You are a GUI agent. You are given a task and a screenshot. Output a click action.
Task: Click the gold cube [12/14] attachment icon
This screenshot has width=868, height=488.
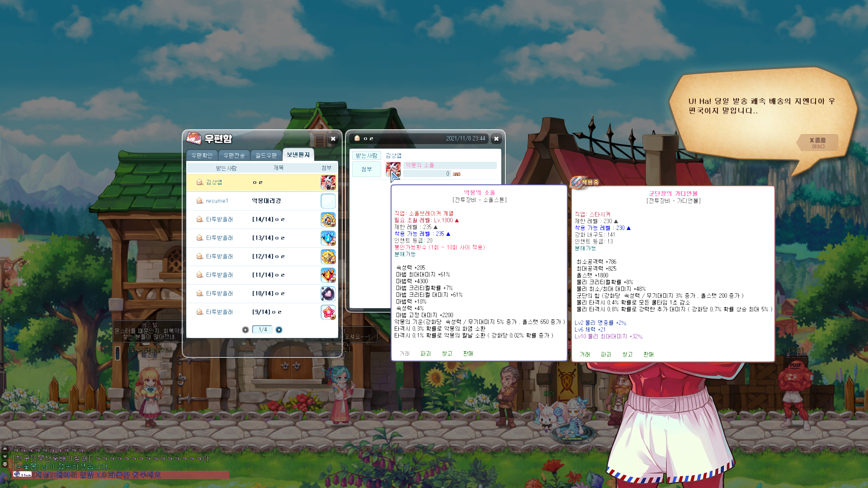click(328, 257)
